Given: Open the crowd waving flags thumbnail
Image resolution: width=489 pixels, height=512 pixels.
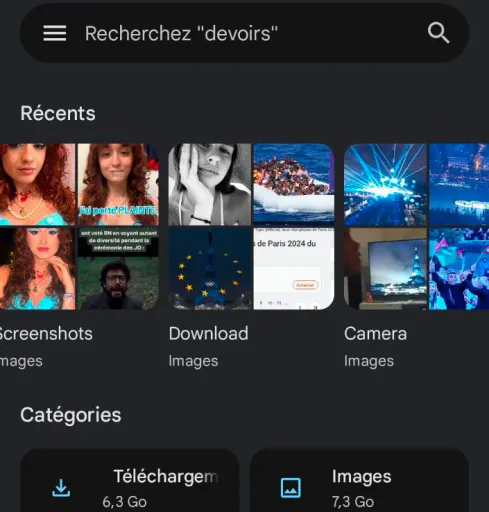Looking at the screenshot, I should pos(459,269).
